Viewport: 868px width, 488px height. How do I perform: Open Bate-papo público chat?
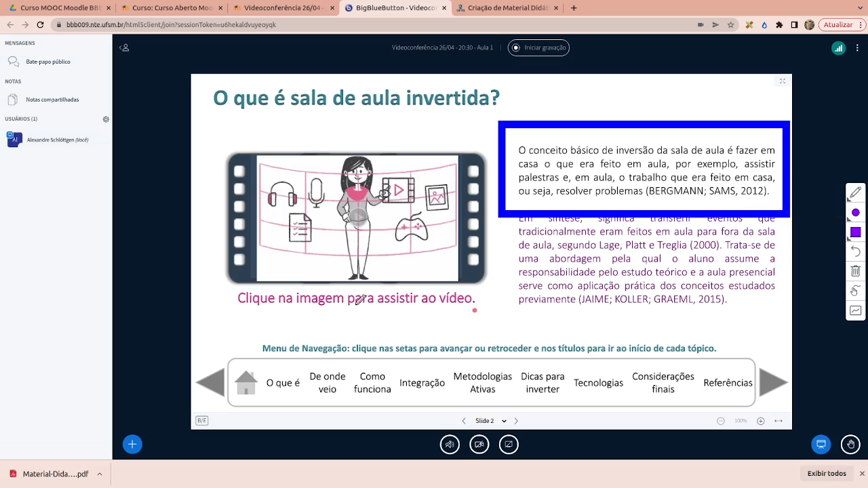click(x=47, y=62)
